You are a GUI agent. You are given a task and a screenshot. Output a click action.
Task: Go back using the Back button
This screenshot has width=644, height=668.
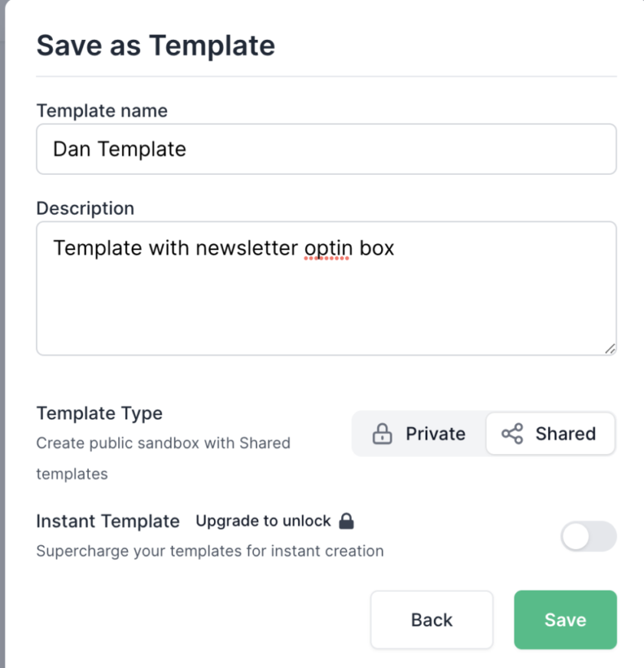(x=432, y=620)
